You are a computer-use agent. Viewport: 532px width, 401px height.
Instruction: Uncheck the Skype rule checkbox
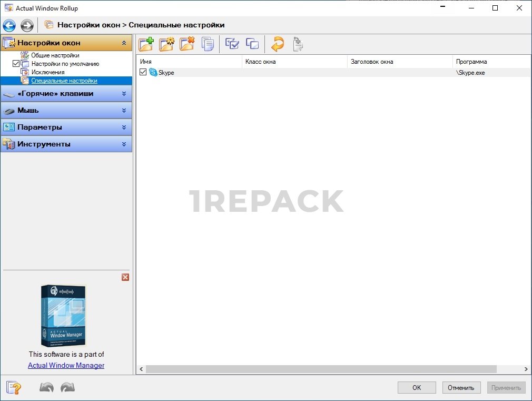tap(143, 72)
